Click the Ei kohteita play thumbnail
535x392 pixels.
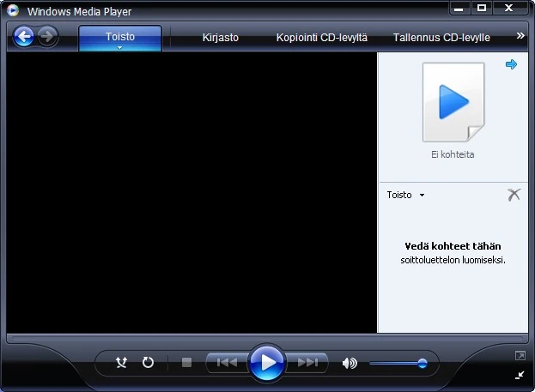(x=453, y=102)
